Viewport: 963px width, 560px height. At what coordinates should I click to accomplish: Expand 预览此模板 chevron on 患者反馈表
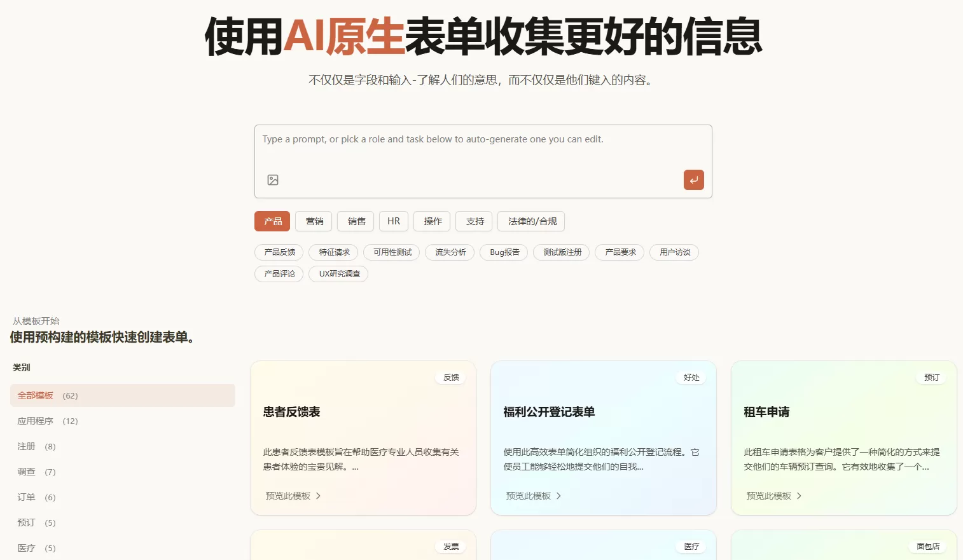click(319, 496)
